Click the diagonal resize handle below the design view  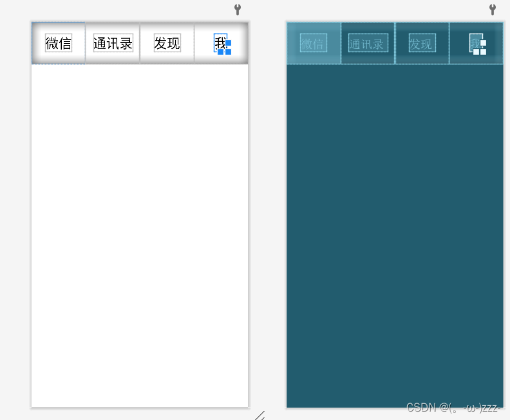(x=260, y=415)
